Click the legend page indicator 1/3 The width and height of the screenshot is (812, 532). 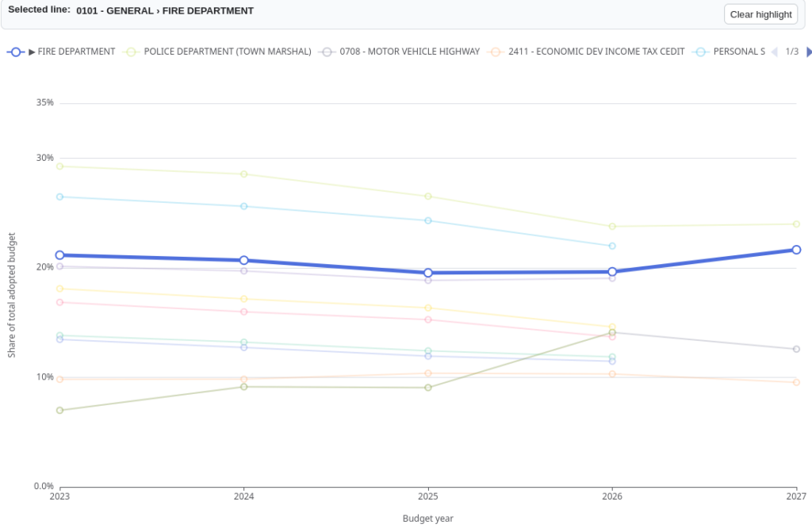[x=792, y=52]
